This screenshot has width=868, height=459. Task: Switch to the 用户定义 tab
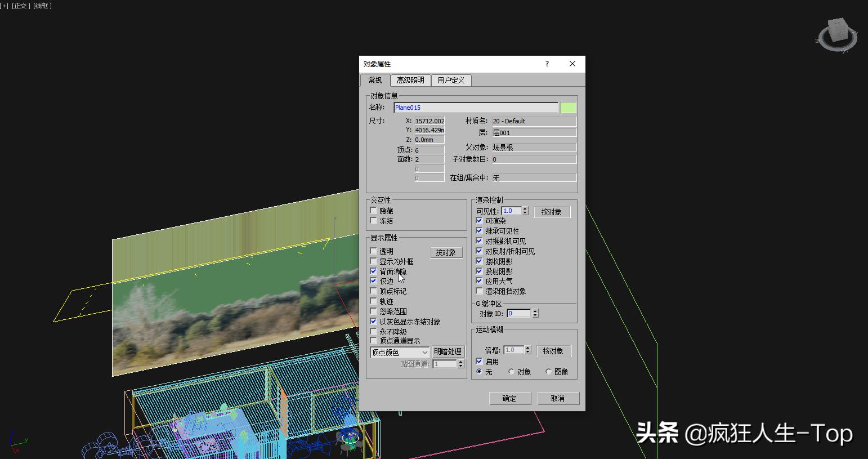coord(450,80)
